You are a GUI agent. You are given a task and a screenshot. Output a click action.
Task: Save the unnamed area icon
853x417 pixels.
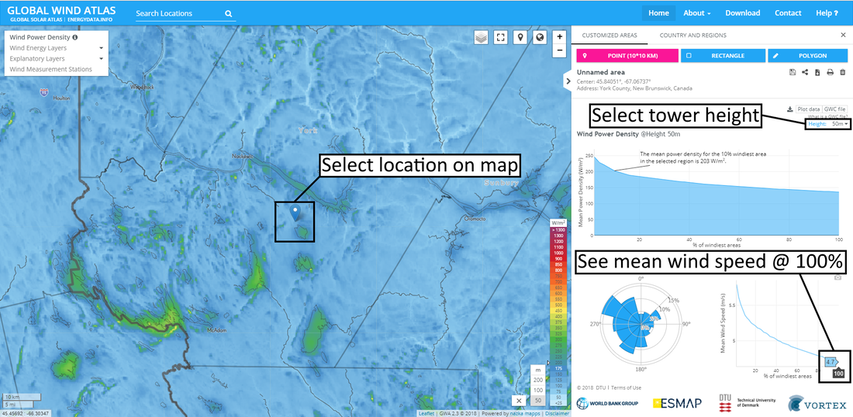(793, 72)
